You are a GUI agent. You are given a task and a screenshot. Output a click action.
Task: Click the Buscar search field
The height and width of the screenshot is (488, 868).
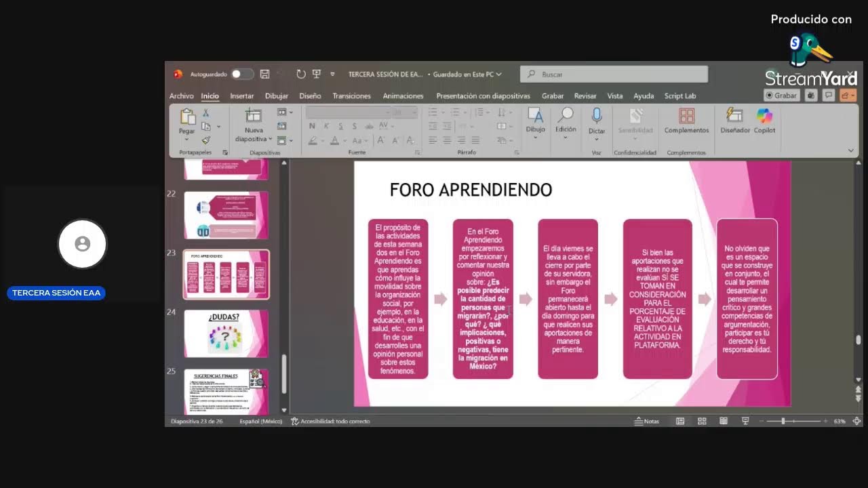click(x=614, y=74)
